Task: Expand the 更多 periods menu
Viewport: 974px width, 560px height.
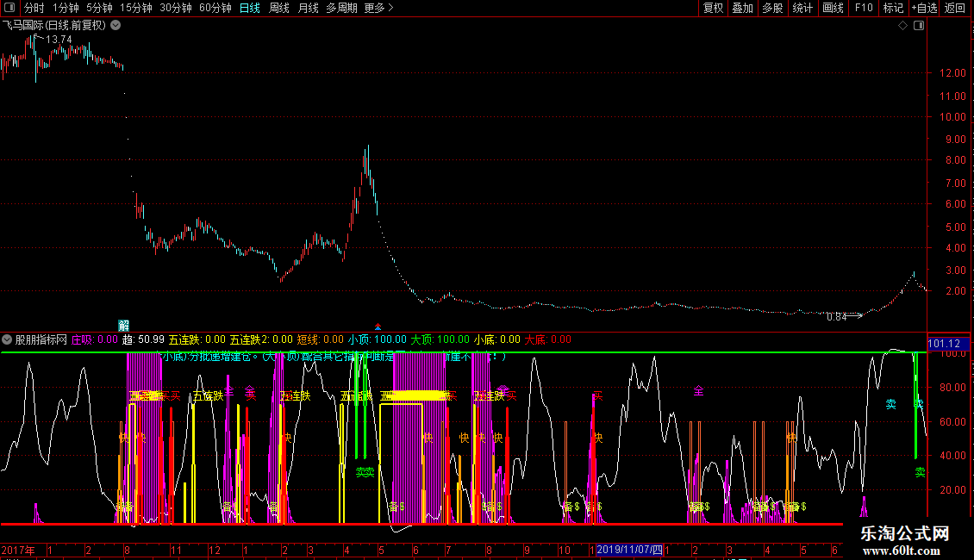Action: click(x=378, y=9)
